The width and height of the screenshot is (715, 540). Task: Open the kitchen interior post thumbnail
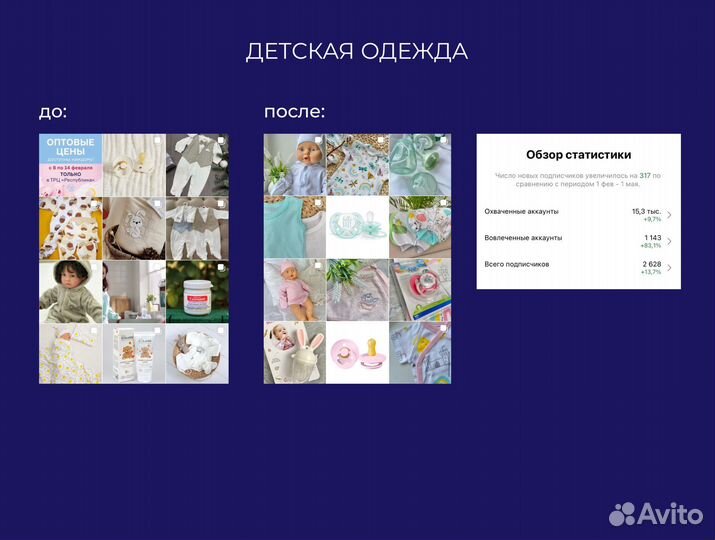[x=134, y=292]
